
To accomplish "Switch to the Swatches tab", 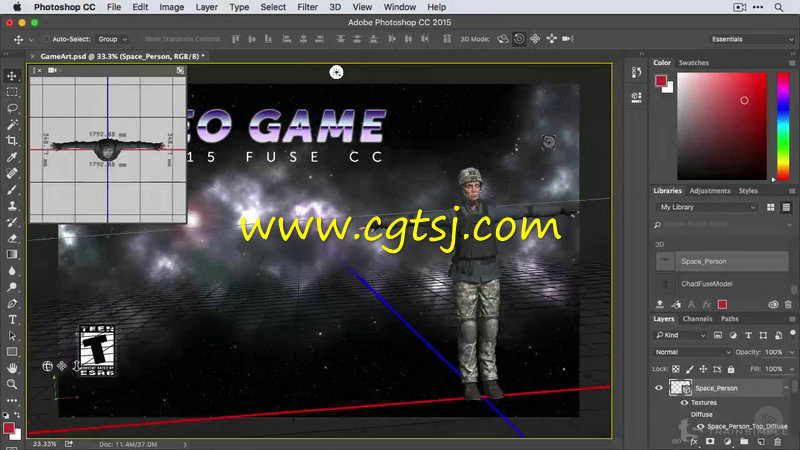I will [693, 63].
